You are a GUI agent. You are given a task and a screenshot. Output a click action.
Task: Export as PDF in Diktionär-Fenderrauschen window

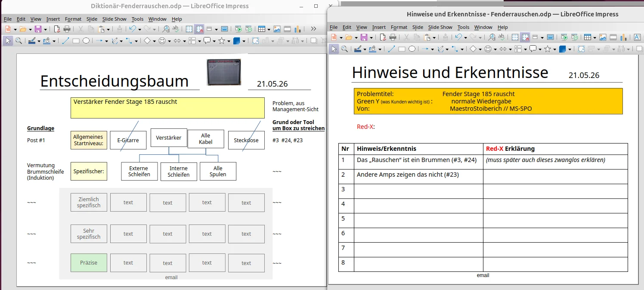[x=57, y=29]
